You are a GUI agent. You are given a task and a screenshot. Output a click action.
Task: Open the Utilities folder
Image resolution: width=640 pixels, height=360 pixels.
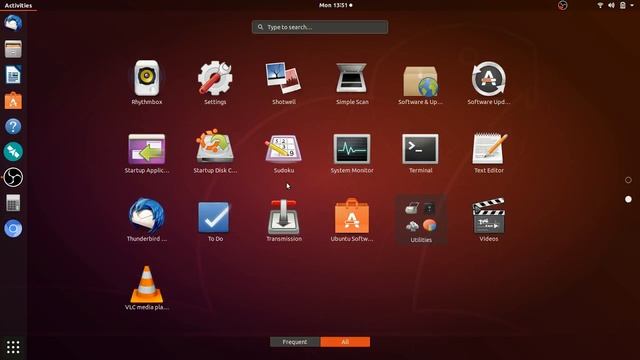point(421,220)
